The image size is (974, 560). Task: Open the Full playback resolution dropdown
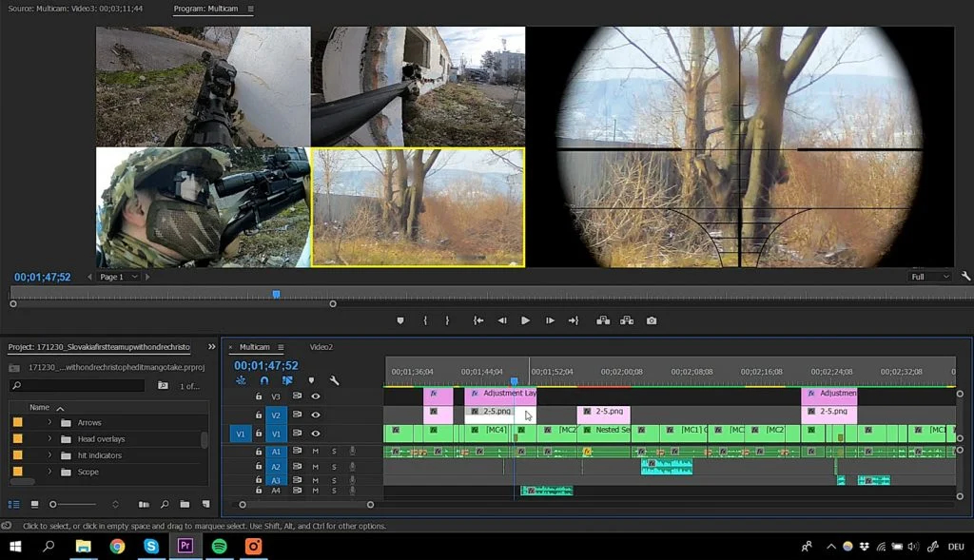tap(930, 277)
